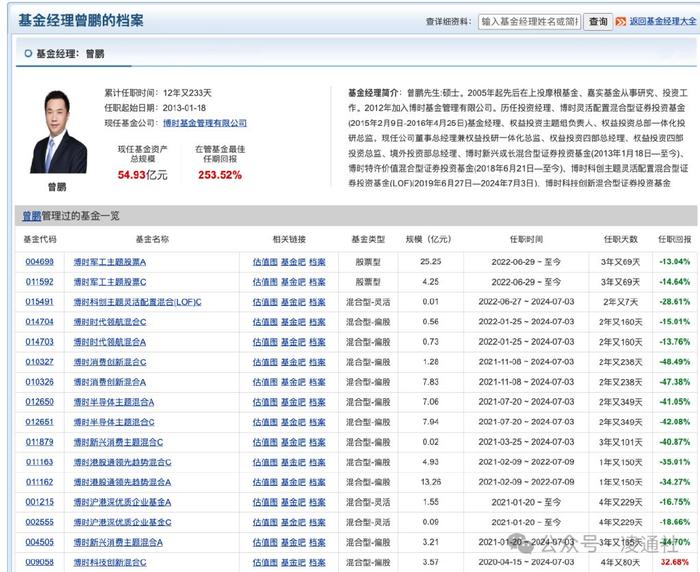The height and width of the screenshot is (572, 700).
Task: Open fund code 015491
Action: (x=39, y=302)
